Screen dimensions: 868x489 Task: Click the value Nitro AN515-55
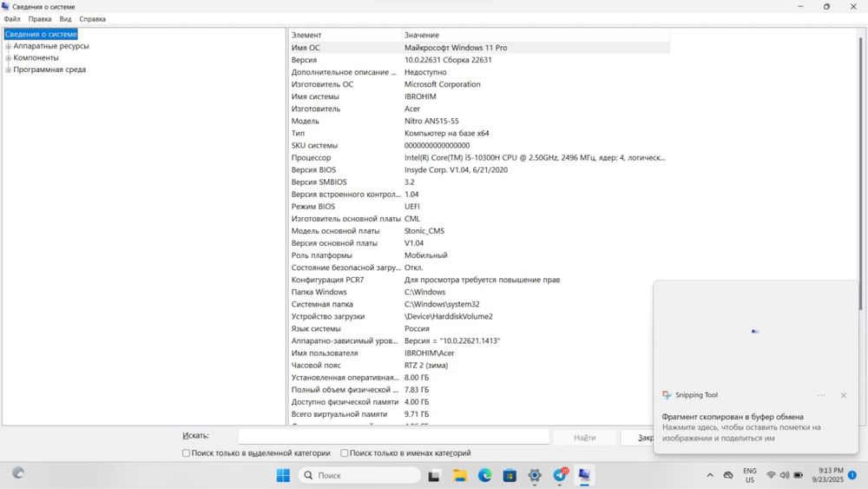(x=431, y=122)
